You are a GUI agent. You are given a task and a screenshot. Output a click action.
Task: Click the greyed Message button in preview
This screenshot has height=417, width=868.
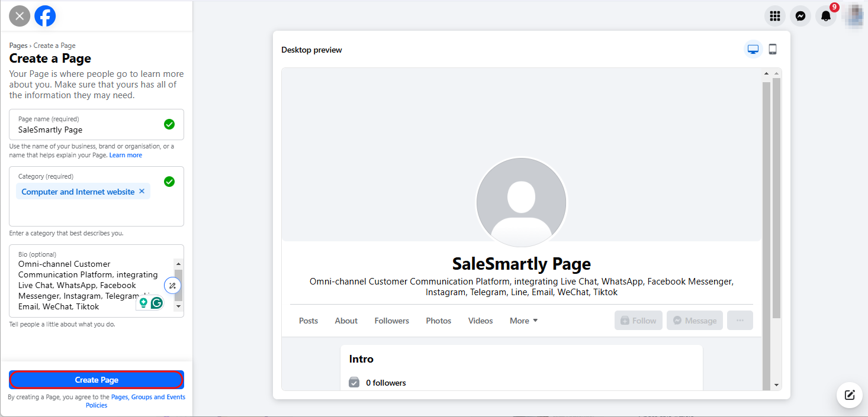click(695, 320)
